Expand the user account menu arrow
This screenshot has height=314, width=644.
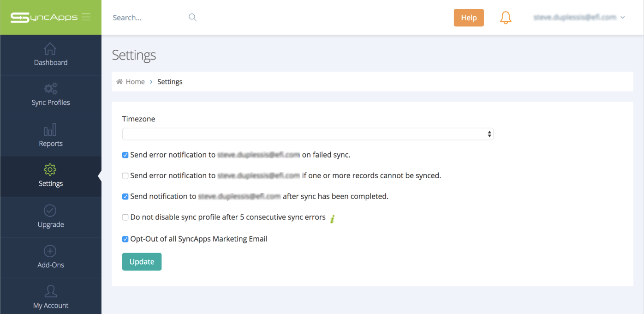[623, 18]
